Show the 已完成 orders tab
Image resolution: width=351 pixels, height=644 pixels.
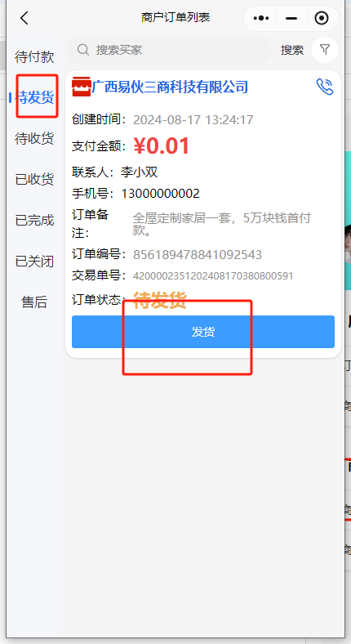(x=34, y=220)
